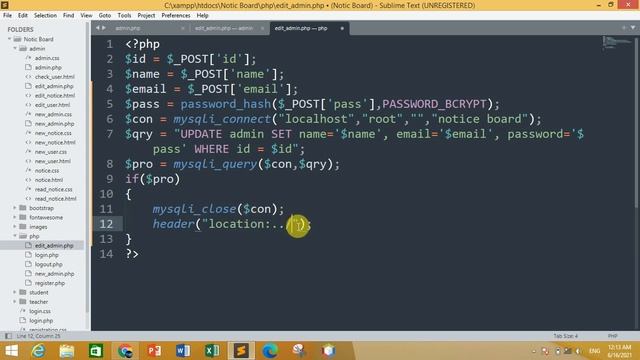Expand the bootstrap folder

point(15,208)
